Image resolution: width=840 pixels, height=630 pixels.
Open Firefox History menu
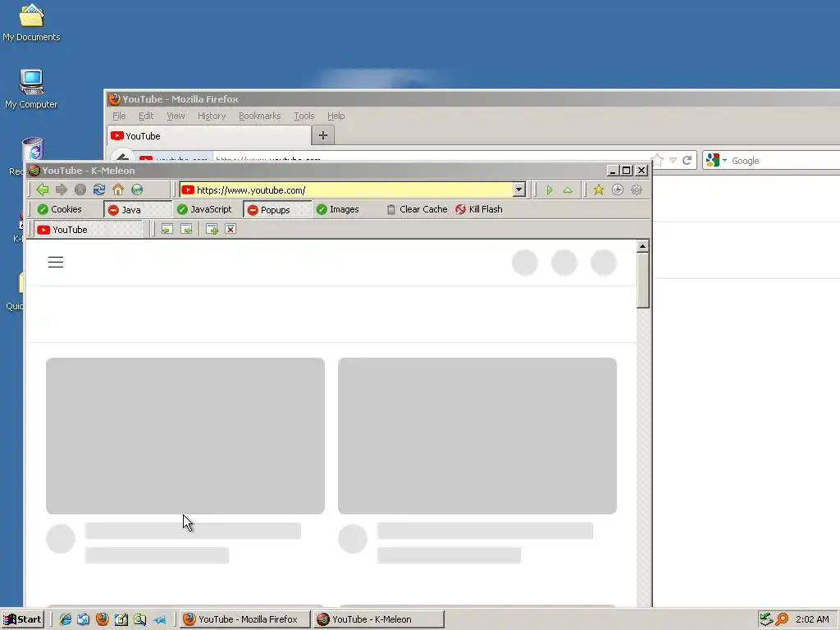coord(212,116)
